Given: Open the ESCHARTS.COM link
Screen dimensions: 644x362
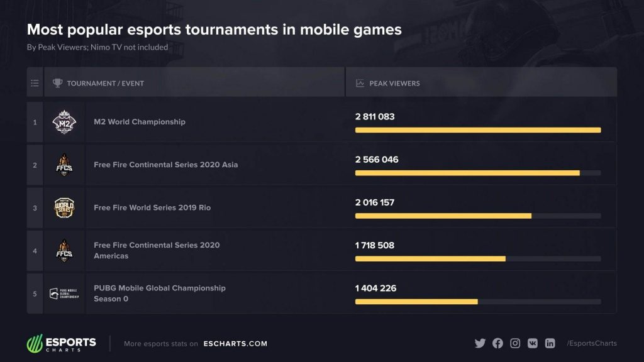Looking at the screenshot, I should coord(235,344).
